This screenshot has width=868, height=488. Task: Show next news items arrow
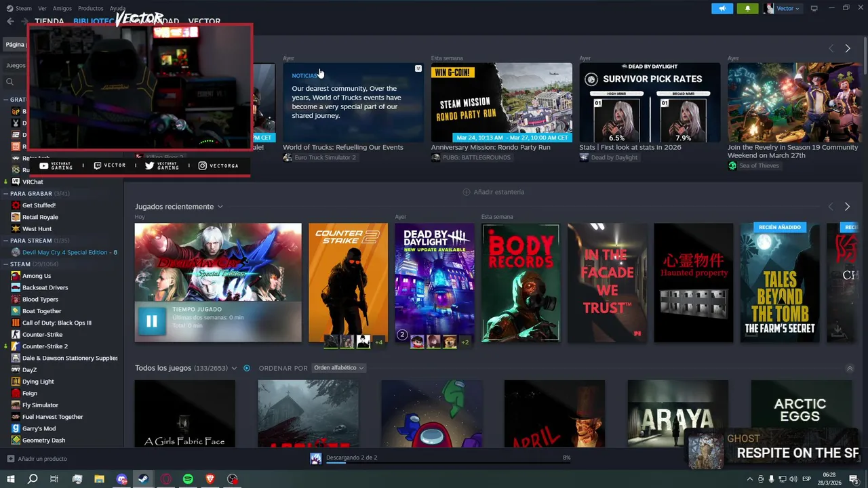(x=847, y=48)
